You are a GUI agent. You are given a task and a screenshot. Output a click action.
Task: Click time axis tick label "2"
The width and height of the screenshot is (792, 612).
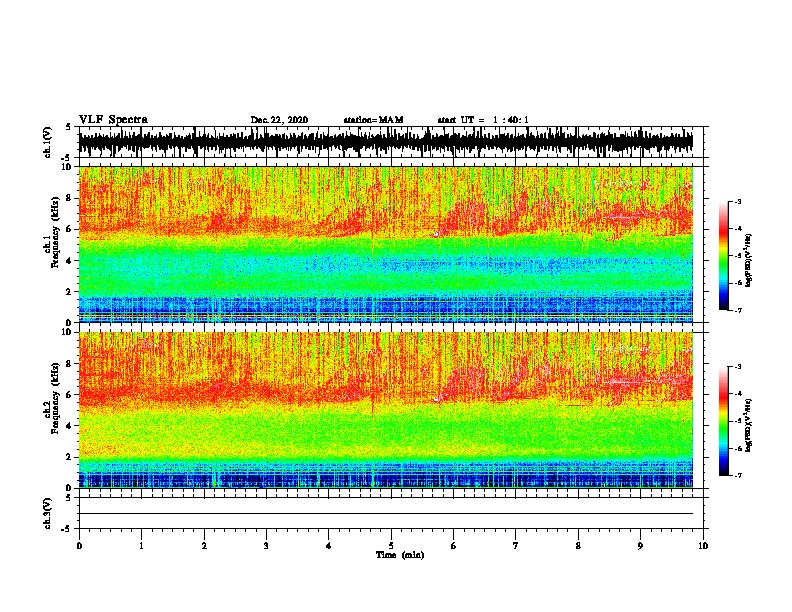point(204,546)
